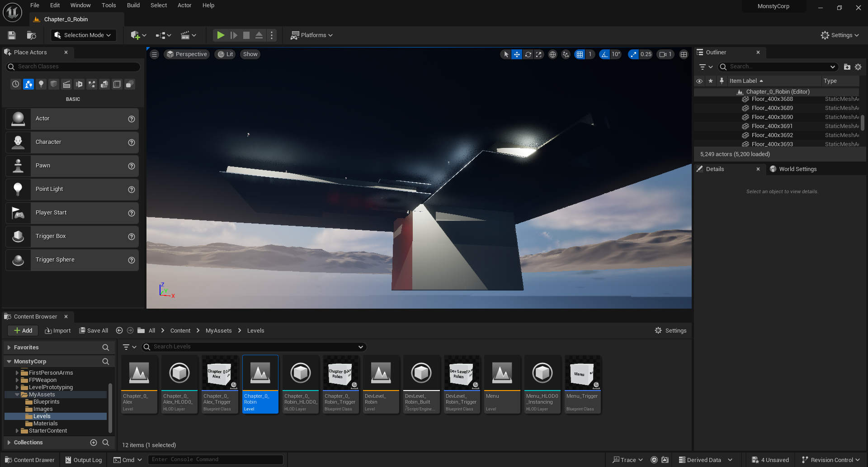Open the Cinematics clapperboard menu icon
Image resolution: width=868 pixels, height=467 pixels.
click(x=188, y=35)
